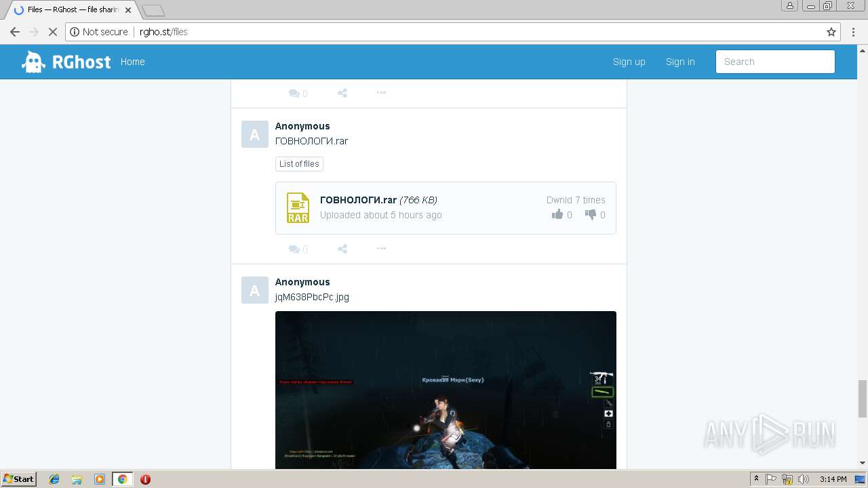The width and height of the screenshot is (868, 488).
Task: Click Anonymous author of jqM638PbcPc.jpg post
Action: tap(302, 282)
